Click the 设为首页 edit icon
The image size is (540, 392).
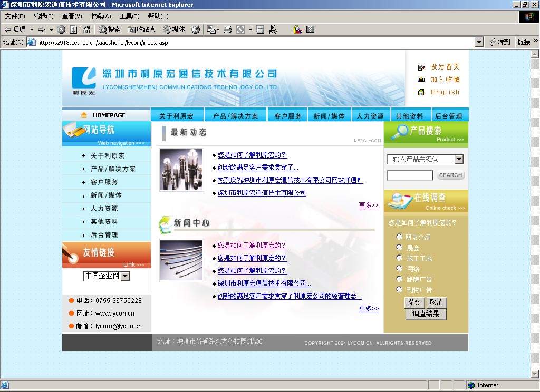tap(421, 67)
